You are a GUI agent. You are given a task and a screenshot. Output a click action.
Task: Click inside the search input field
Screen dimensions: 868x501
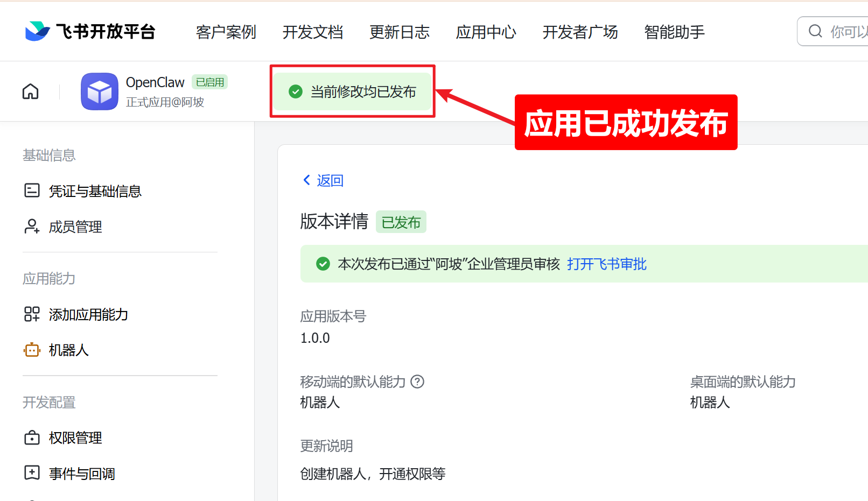click(x=845, y=31)
